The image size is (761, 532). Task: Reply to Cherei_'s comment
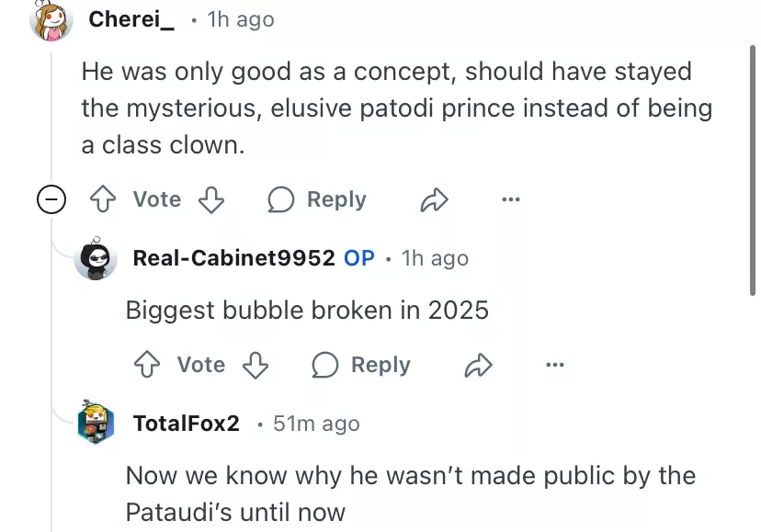(317, 199)
